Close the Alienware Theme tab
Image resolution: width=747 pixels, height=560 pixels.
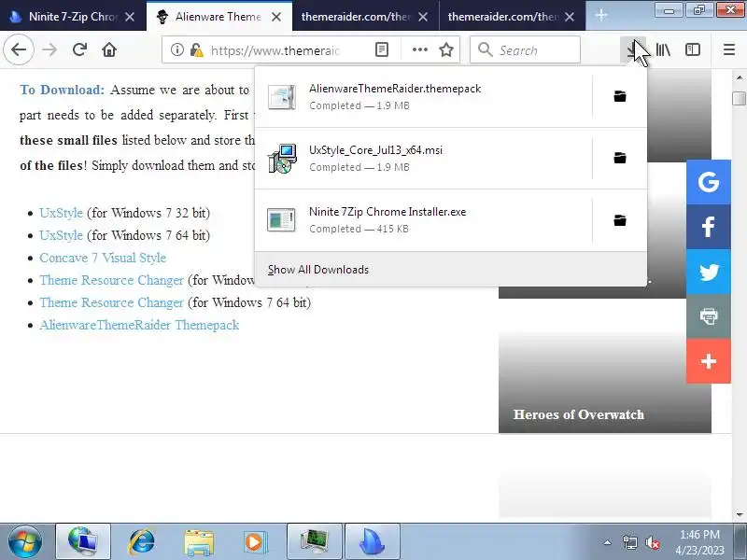pyautogui.click(x=275, y=17)
